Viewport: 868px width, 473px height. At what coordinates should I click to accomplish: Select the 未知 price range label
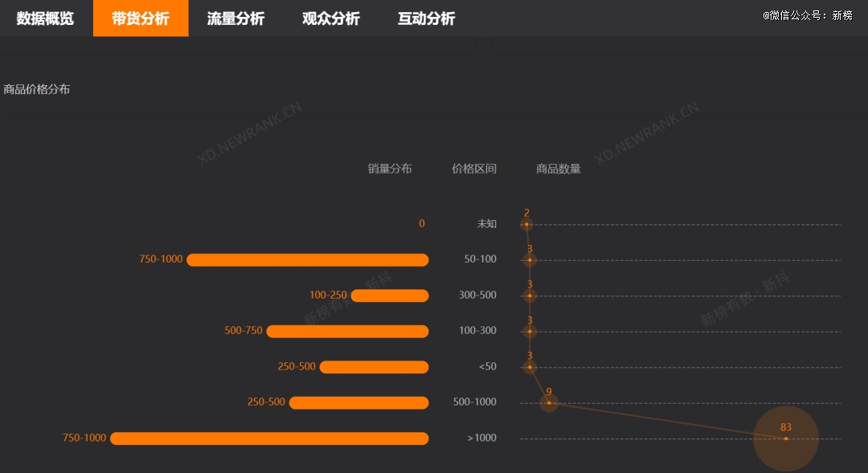pyautogui.click(x=486, y=223)
